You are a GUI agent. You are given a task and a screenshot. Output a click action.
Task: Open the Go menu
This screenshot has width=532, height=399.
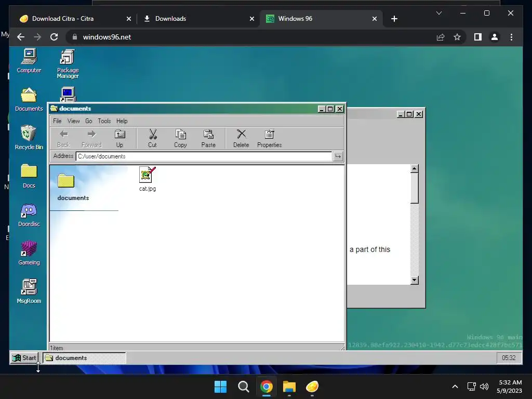tap(88, 121)
